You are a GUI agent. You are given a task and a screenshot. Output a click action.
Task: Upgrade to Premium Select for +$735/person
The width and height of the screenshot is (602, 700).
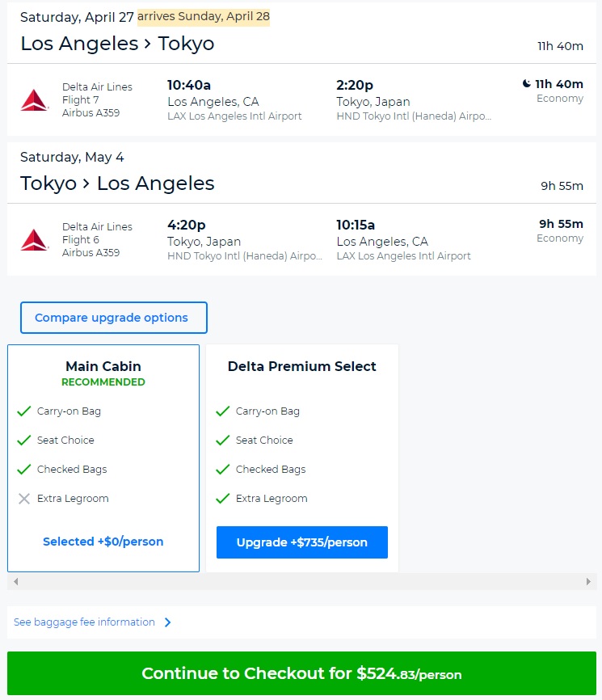pos(302,542)
